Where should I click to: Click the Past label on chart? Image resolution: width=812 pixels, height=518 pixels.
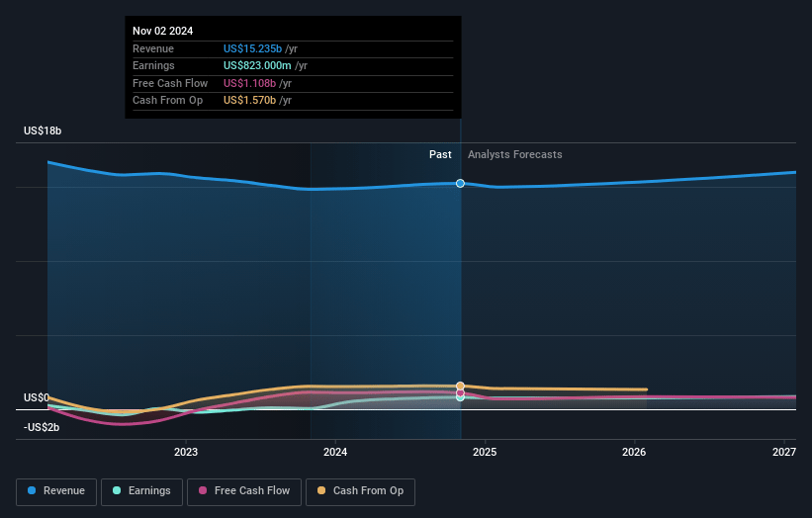[440, 154]
